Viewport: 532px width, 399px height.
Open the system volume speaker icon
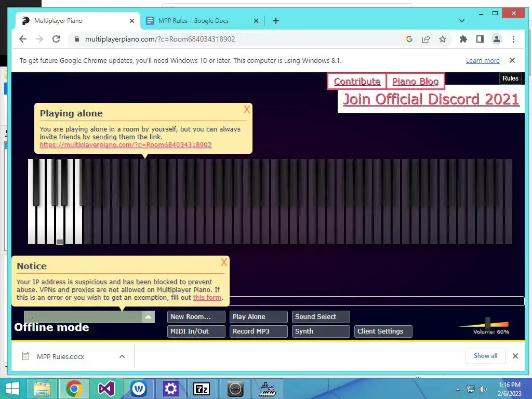click(x=483, y=389)
